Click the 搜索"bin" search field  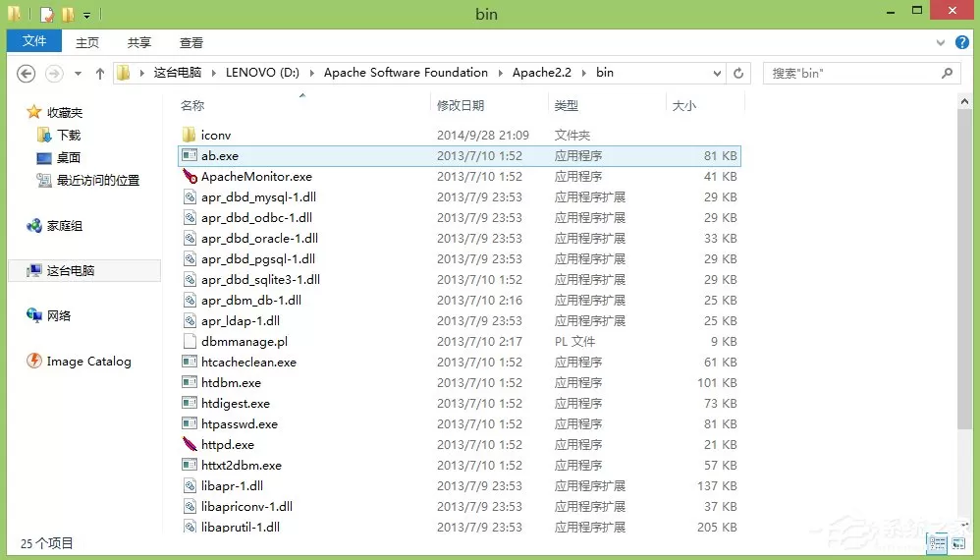coord(853,73)
